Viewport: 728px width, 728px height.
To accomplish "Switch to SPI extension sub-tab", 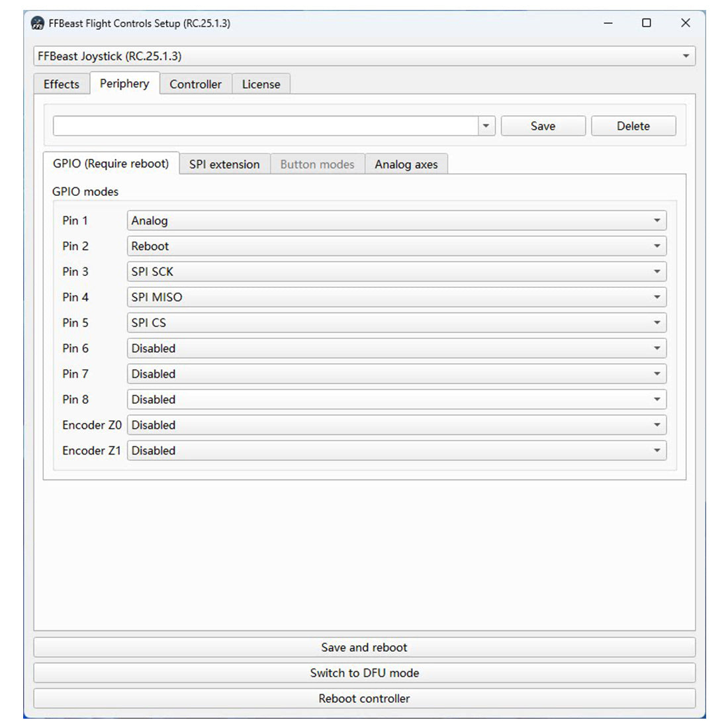I will (224, 164).
